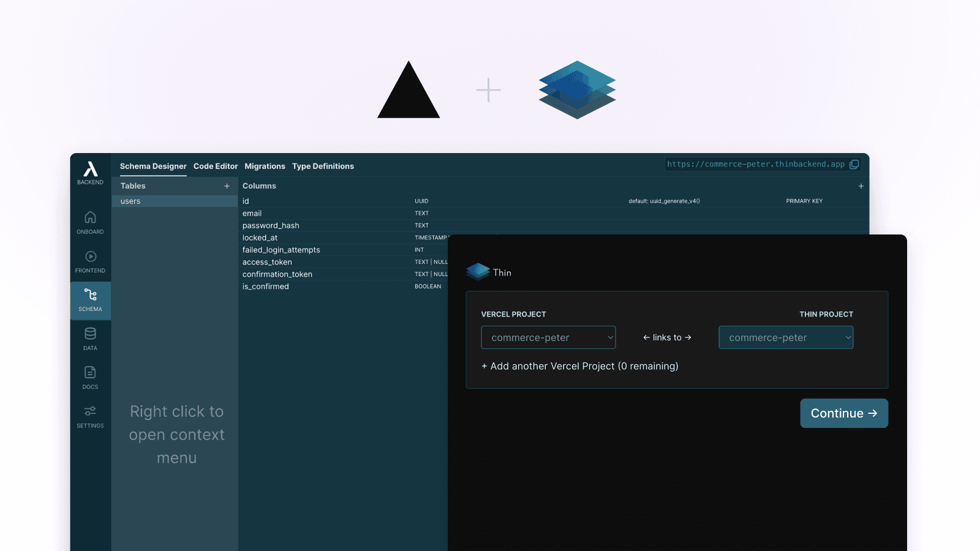Switch to Type Definitions tab
The width and height of the screenshot is (980, 551).
click(x=323, y=166)
